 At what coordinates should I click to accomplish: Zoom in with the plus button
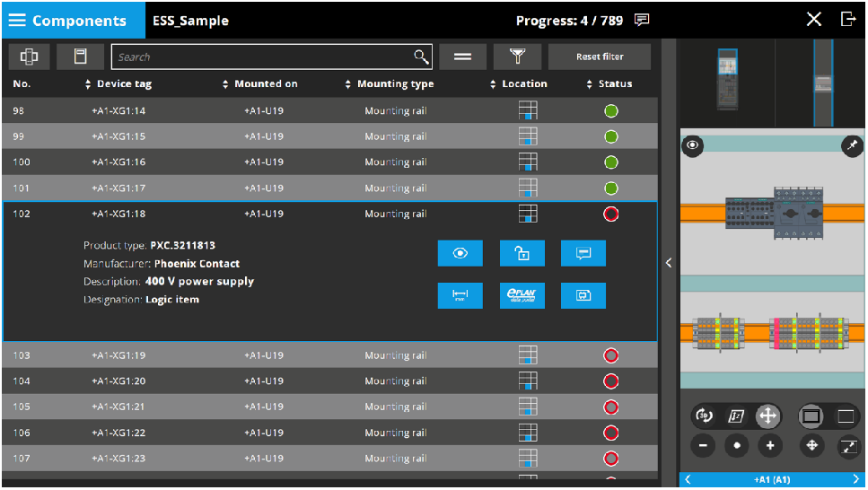click(x=768, y=445)
